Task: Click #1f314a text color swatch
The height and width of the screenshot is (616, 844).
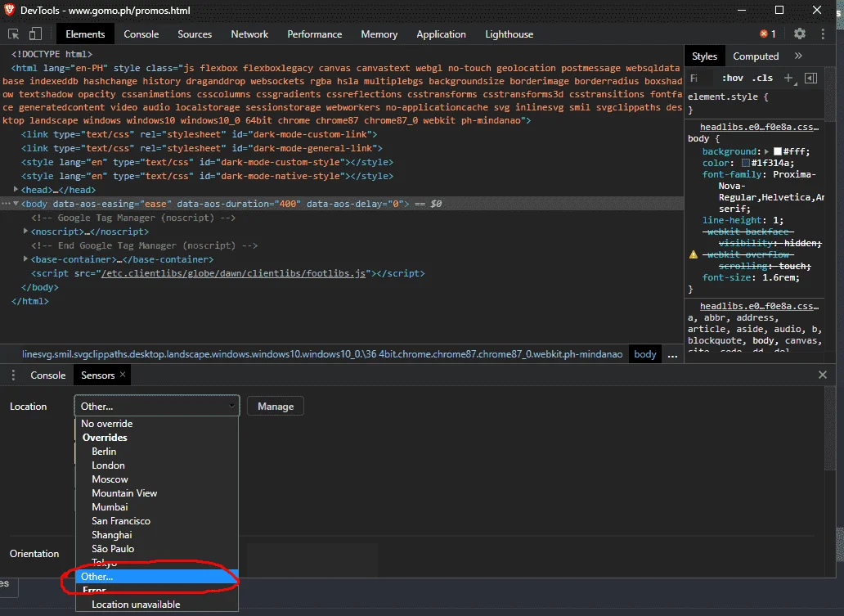Action: [746, 163]
